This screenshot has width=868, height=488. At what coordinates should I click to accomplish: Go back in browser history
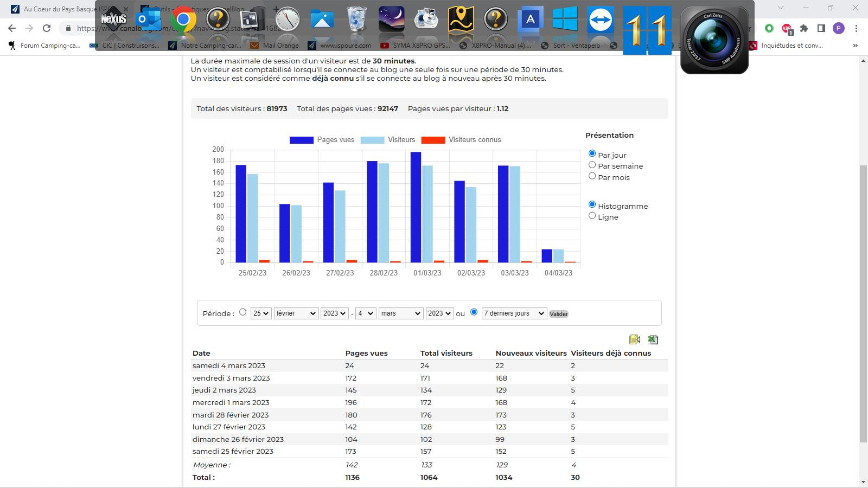tap(12, 28)
